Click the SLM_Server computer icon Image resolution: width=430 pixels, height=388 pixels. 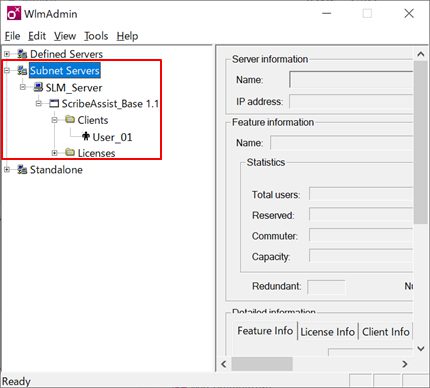(x=38, y=87)
